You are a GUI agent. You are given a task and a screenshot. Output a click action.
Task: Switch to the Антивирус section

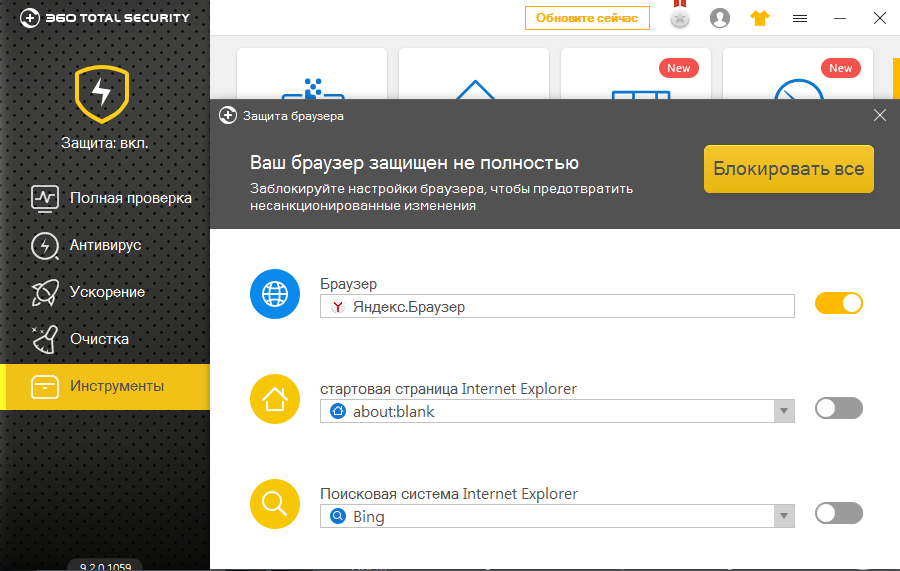point(105,245)
